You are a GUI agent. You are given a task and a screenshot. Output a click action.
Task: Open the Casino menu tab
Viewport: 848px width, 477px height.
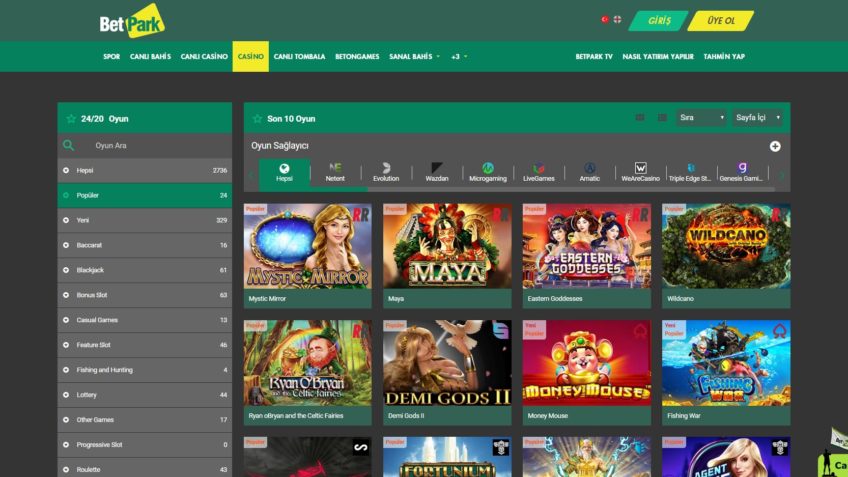click(250, 56)
